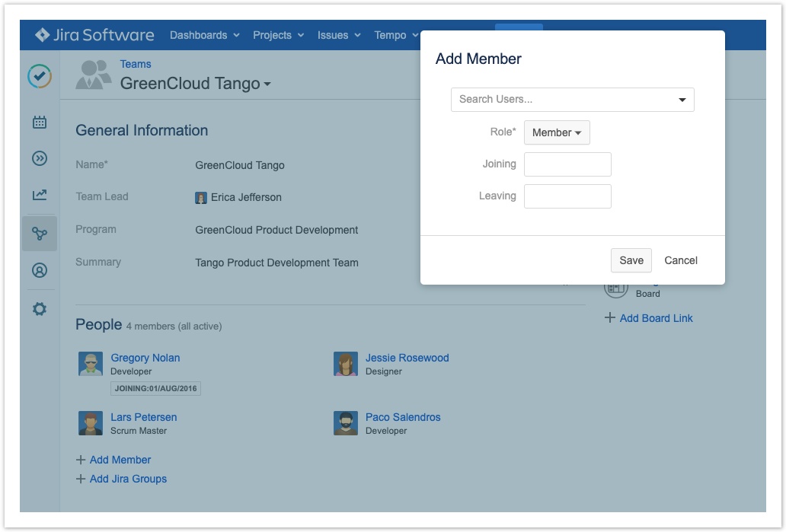This screenshot has height=532, width=786.
Task: Open the calendar icon in sidebar
Action: (40, 122)
